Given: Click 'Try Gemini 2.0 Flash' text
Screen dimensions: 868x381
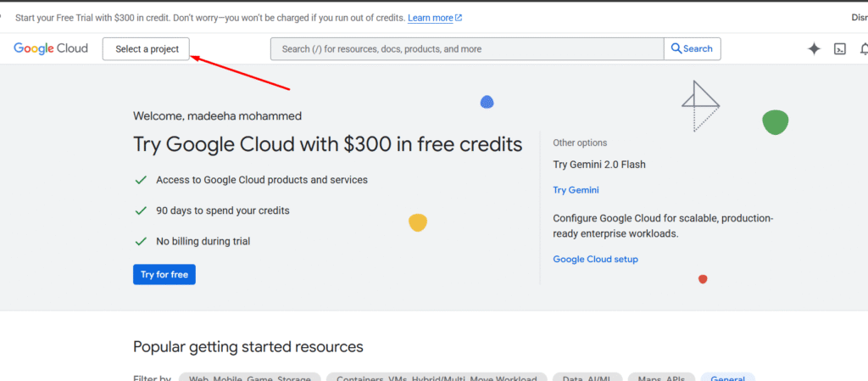Looking at the screenshot, I should click(x=599, y=165).
